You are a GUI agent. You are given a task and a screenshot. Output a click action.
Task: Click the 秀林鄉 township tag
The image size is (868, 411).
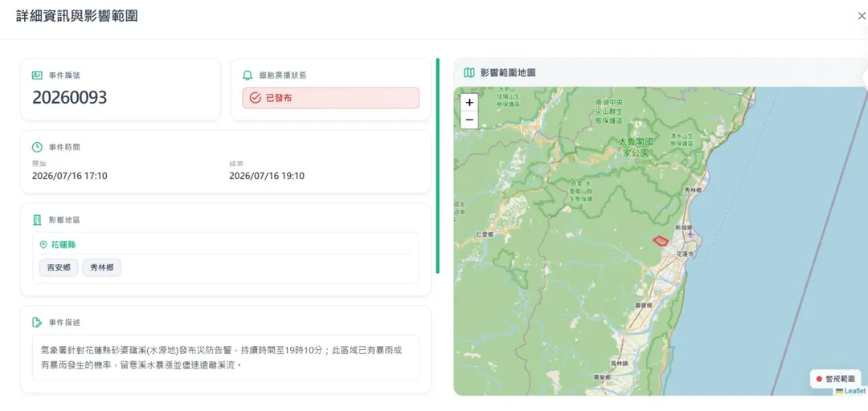[x=102, y=267]
